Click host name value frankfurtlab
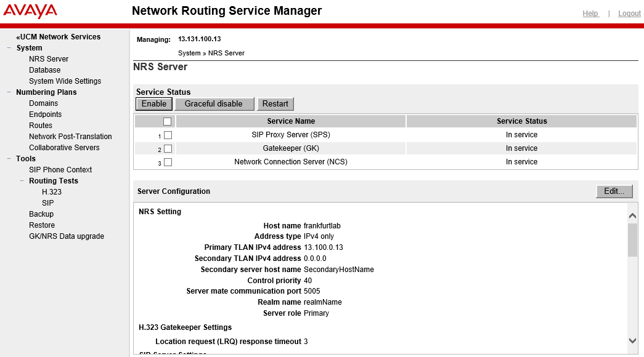644x357 pixels. click(x=322, y=226)
